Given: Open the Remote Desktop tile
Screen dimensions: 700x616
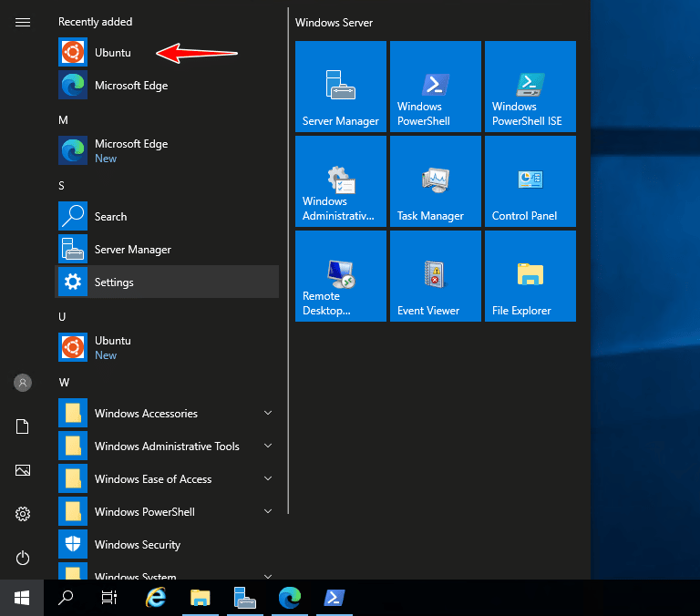Looking at the screenshot, I should click(341, 276).
